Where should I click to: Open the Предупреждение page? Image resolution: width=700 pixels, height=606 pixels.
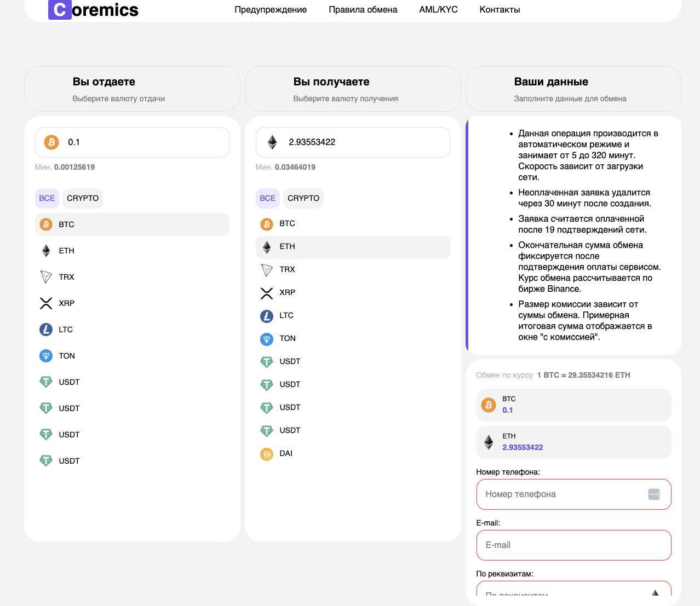pos(271,10)
